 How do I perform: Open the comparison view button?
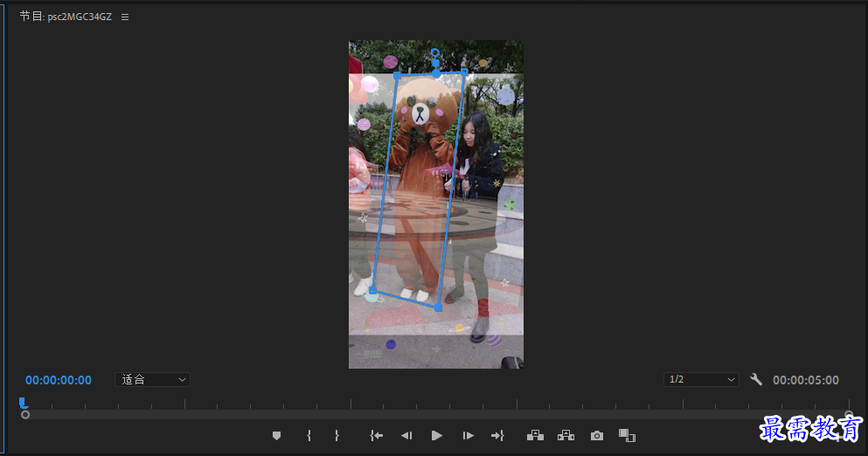(627, 436)
